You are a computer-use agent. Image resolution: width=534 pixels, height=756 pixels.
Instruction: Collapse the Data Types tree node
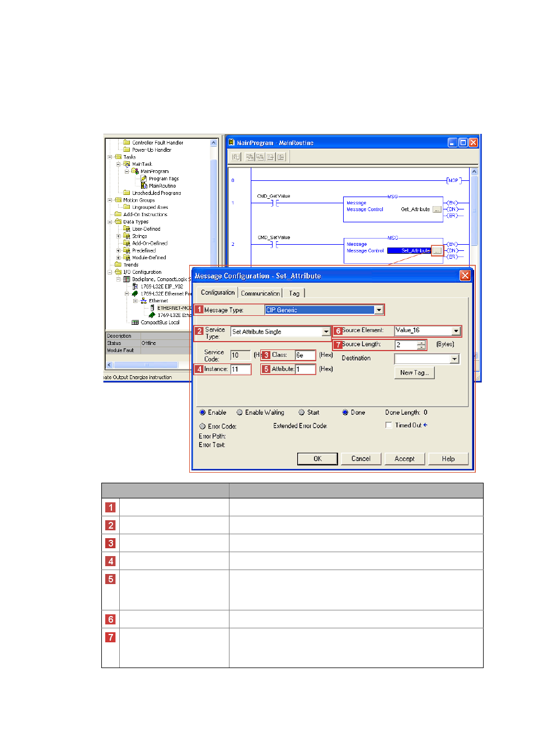110,221
